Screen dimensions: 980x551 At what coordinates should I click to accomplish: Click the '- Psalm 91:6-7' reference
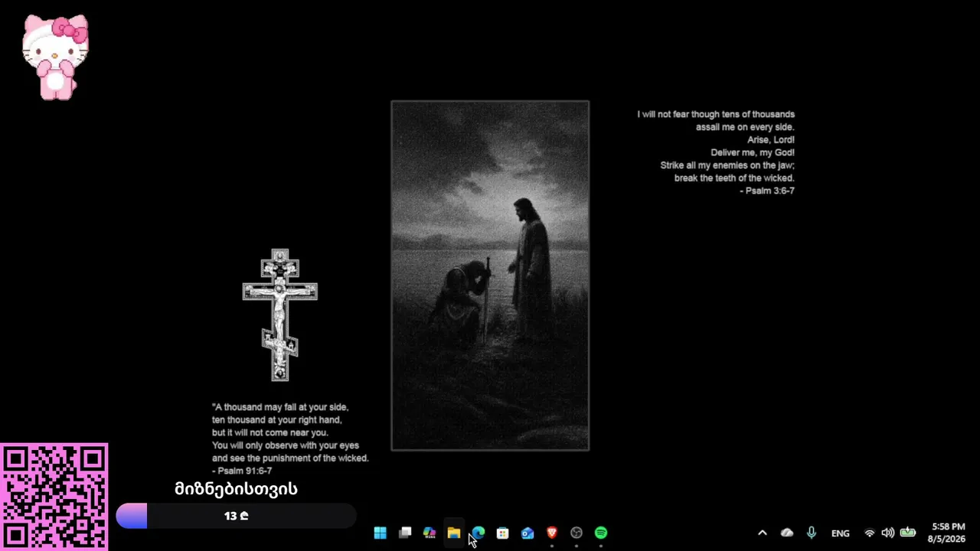(x=242, y=471)
